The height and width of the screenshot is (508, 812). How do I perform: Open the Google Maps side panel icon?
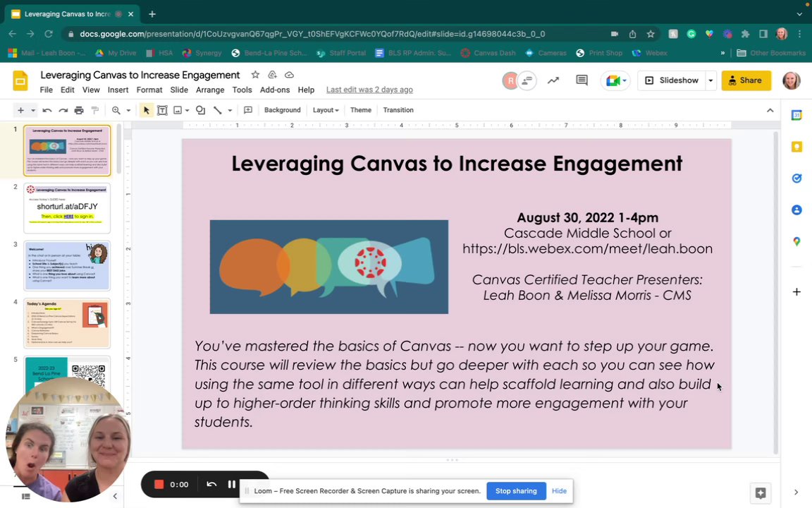click(x=796, y=241)
